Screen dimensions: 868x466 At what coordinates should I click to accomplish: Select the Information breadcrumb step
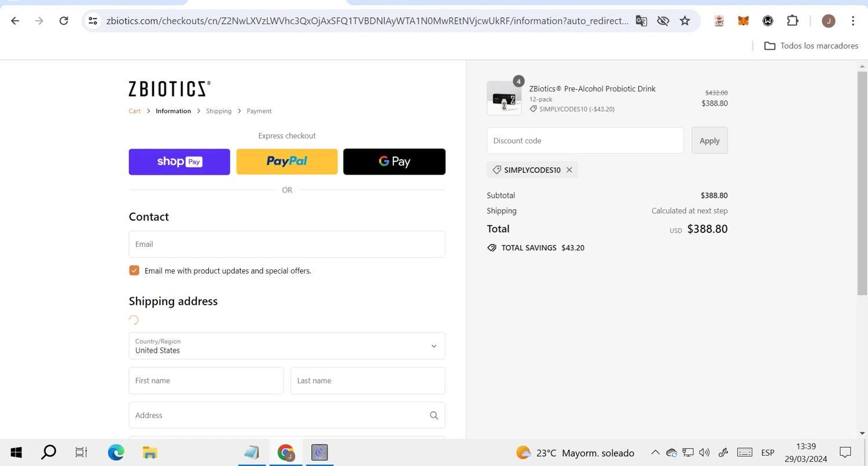(x=173, y=111)
